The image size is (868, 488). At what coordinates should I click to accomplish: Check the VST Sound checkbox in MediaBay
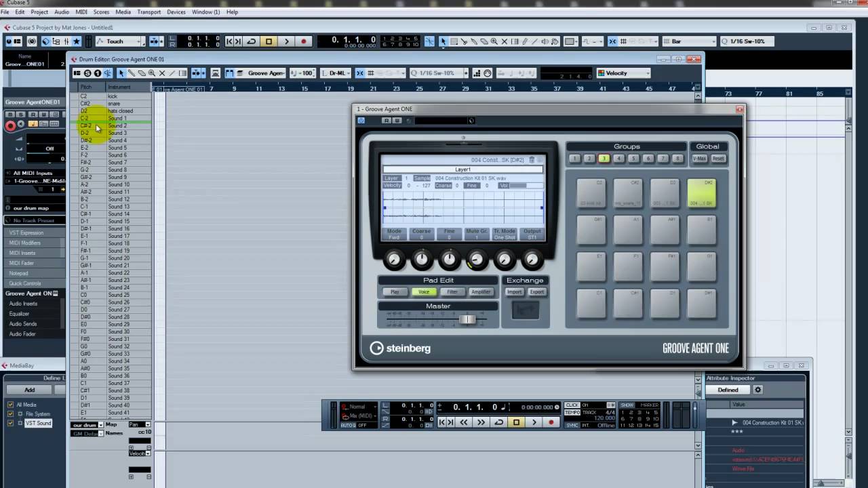(10, 423)
